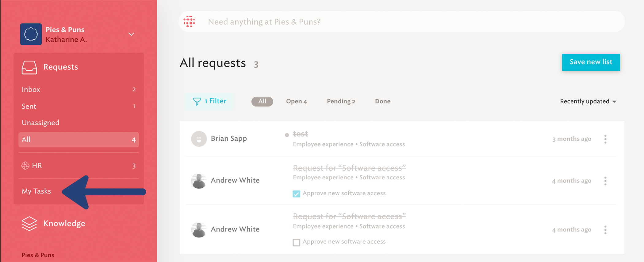Open three-dot menu for Brian Sapp's request
Viewport: 644px width, 262px height.
coord(605,139)
